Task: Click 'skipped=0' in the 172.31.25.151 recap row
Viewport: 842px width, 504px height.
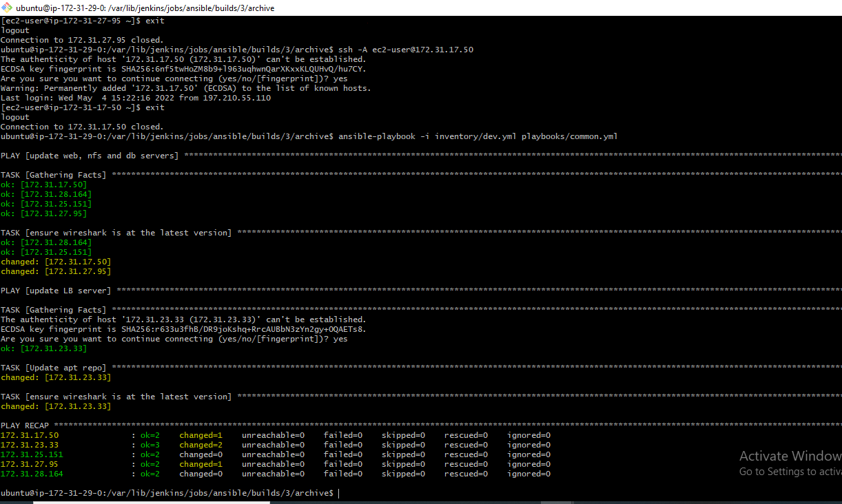Action: pos(404,454)
